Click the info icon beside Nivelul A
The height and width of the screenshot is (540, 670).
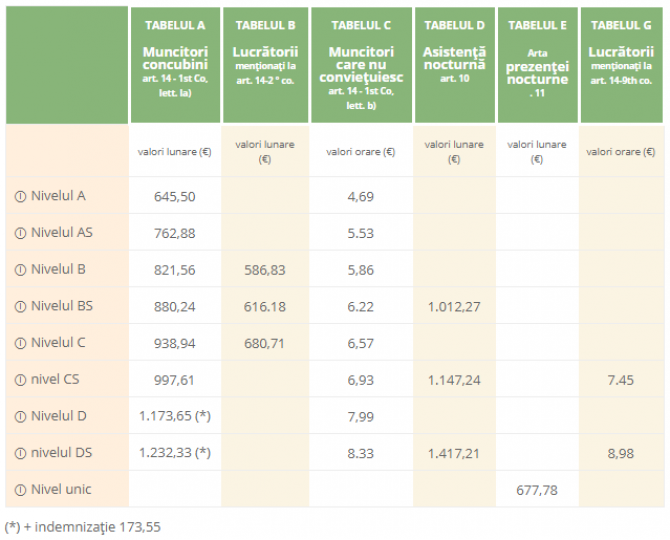(x=20, y=196)
